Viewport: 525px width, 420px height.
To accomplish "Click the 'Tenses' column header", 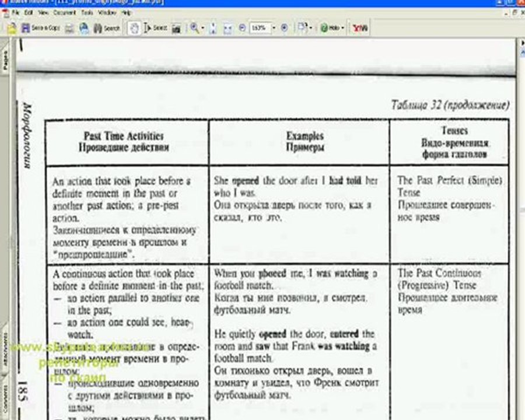I will (454, 130).
